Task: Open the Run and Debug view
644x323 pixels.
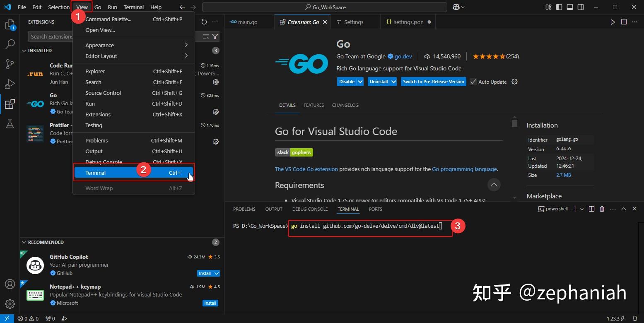Action: click(10, 84)
